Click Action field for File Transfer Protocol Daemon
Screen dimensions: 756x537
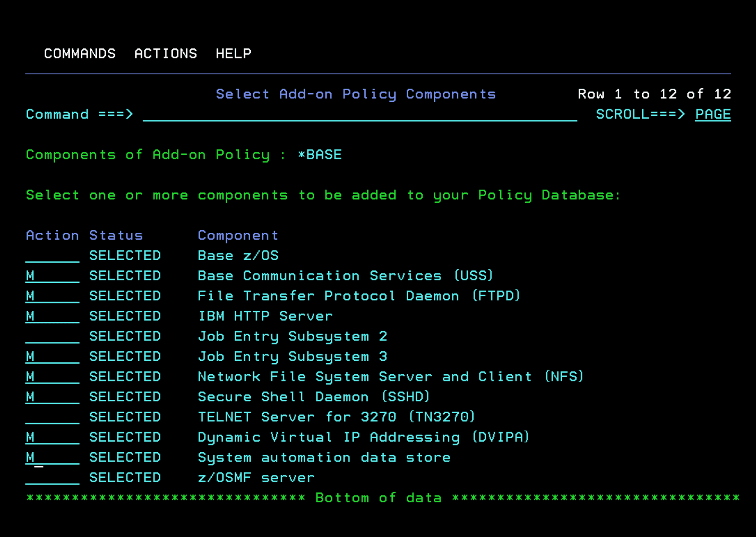tap(52, 296)
